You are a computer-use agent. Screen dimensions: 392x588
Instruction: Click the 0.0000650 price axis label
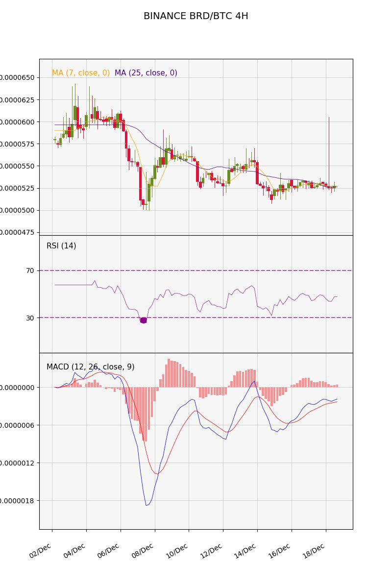click(17, 77)
